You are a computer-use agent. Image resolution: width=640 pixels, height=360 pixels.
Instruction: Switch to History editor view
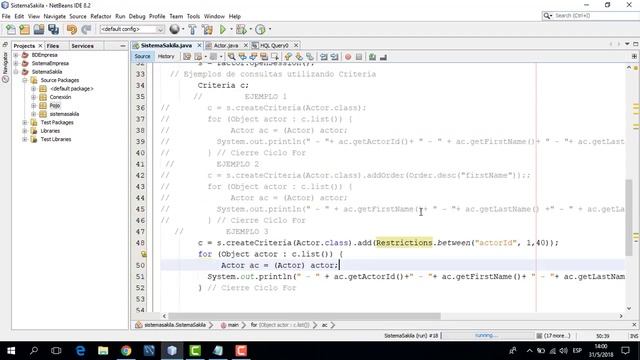click(166, 57)
